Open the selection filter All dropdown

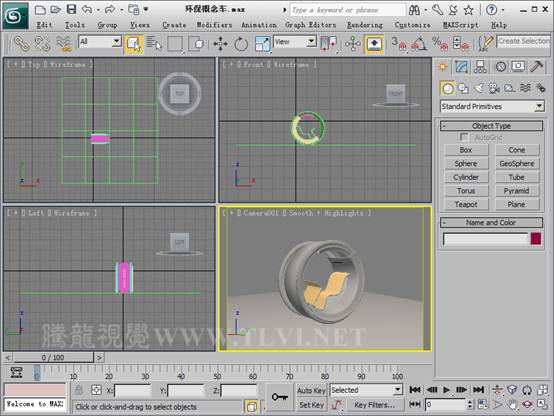100,42
